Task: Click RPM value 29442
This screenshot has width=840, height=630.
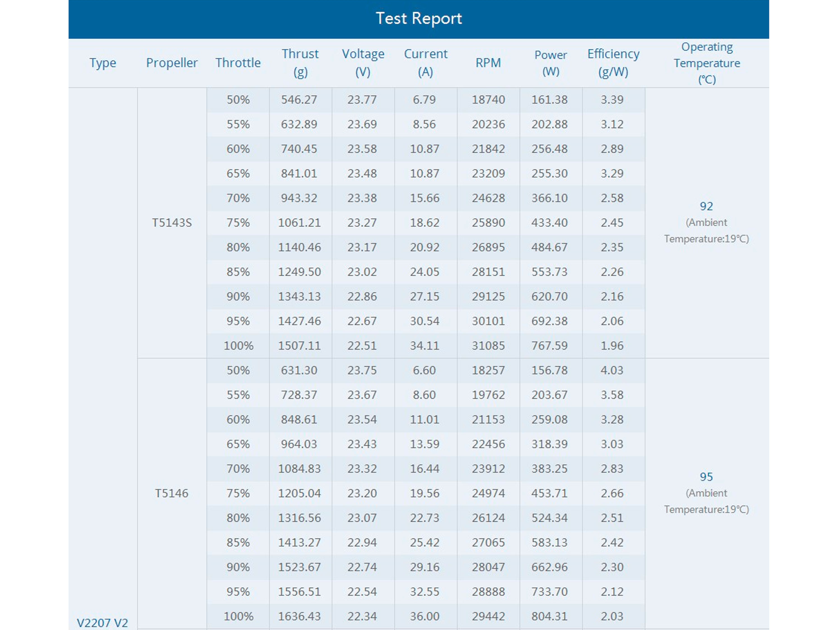Action: [488, 616]
